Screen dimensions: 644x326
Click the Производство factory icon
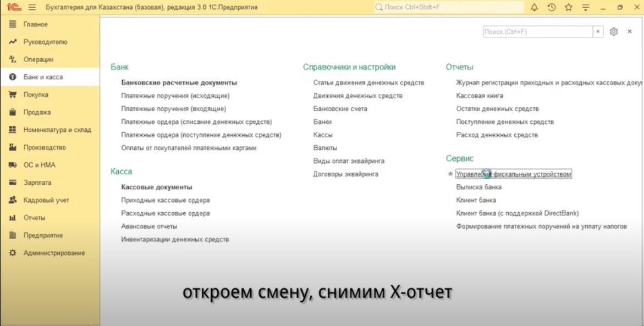[13, 147]
